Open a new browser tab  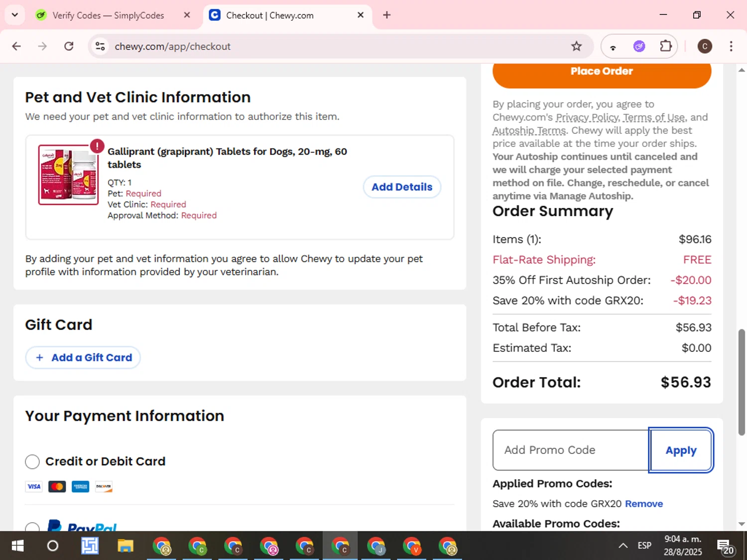386,15
